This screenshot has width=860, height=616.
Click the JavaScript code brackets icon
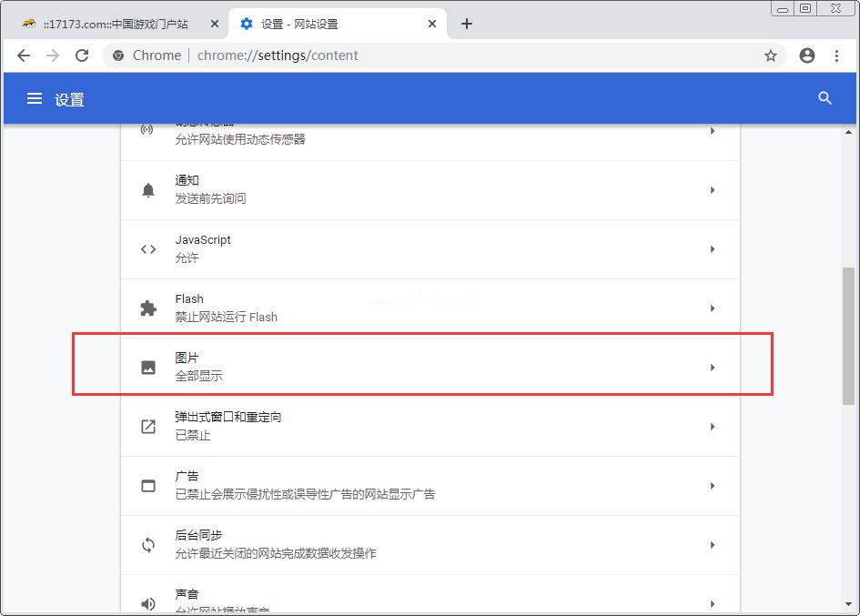click(148, 248)
